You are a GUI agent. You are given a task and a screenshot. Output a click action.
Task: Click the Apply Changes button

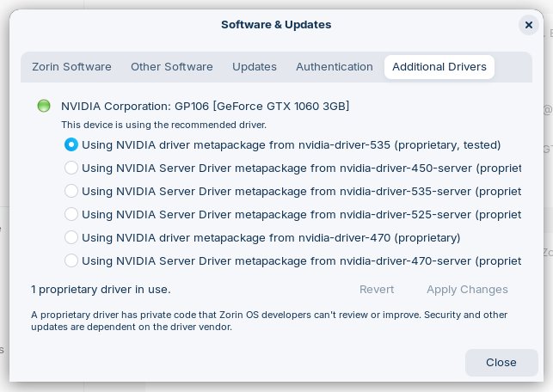[x=467, y=290]
